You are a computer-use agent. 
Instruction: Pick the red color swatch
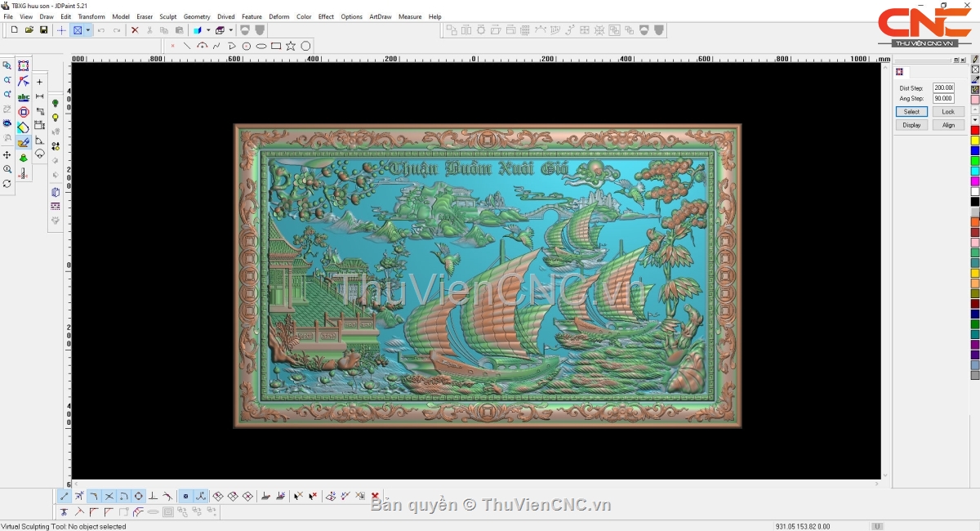coord(975,130)
